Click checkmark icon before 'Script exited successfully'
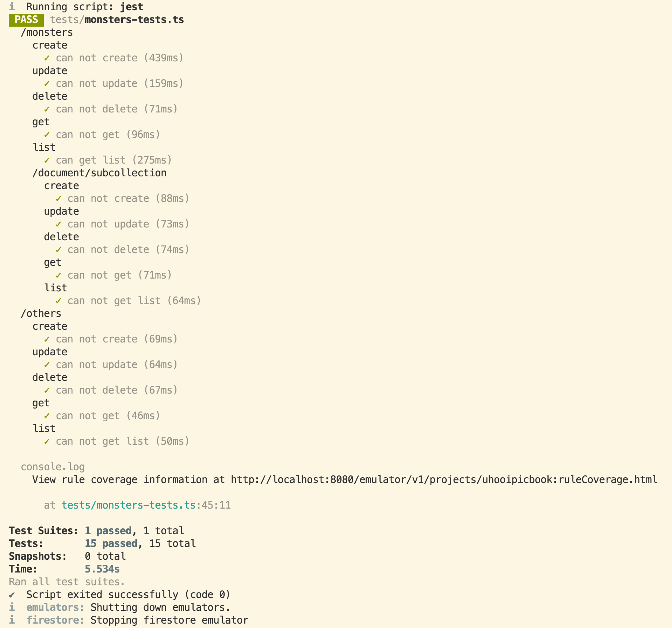 coord(12,595)
